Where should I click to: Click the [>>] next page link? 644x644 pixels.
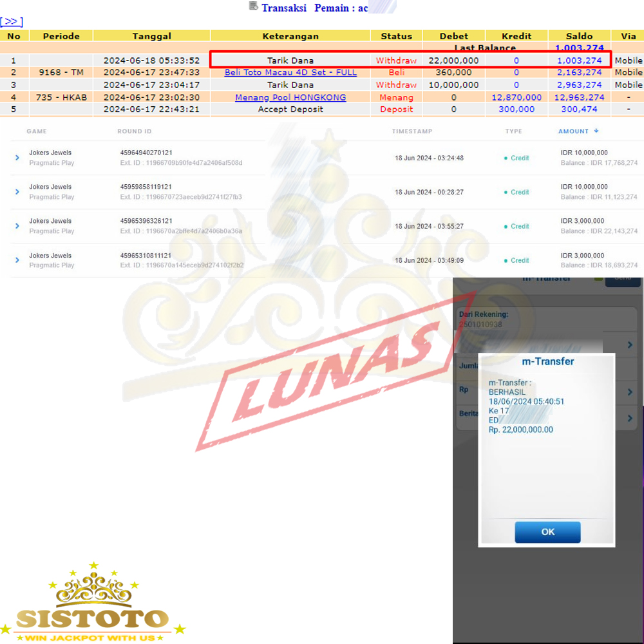12,21
